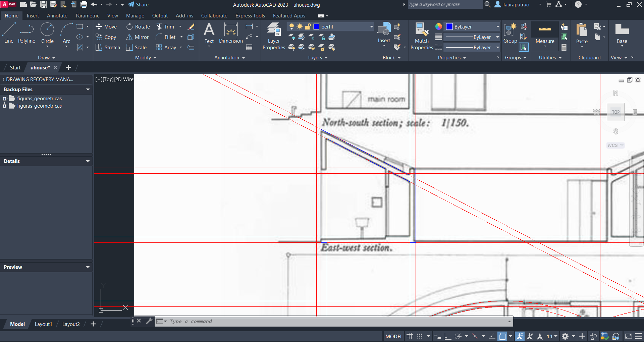The width and height of the screenshot is (644, 342).
Task: Select the Polyline tool
Action: [26, 33]
